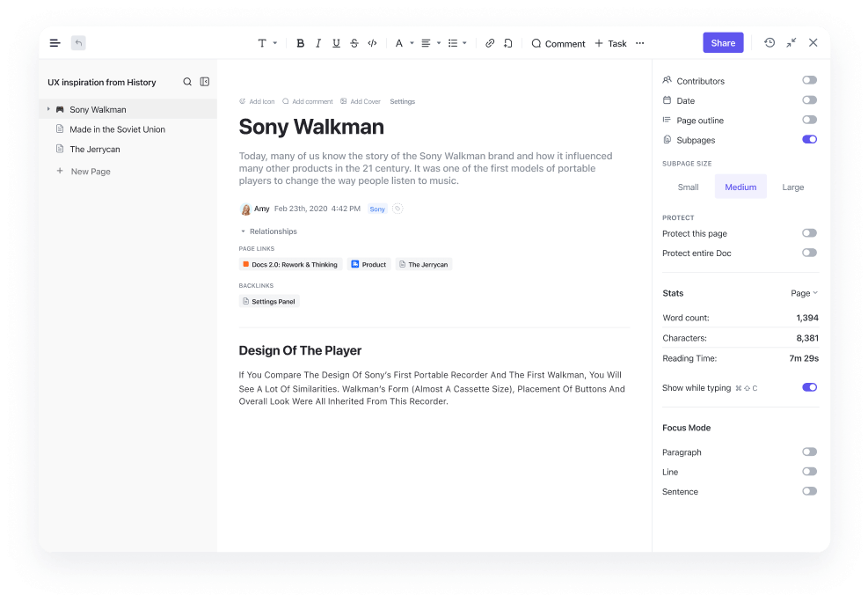Viewport: 868px width, 602px height.
Task: Open the Settings tab above the title
Action: click(x=402, y=101)
